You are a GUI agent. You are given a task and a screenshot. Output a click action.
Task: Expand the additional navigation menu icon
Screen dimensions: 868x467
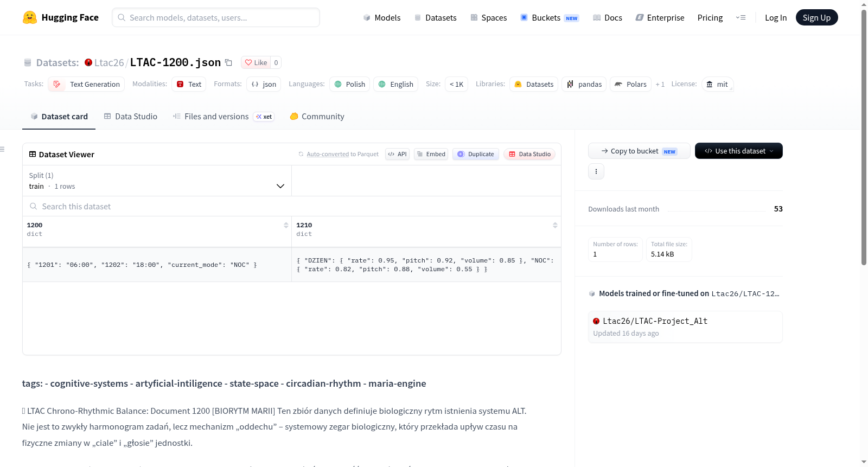(x=741, y=17)
